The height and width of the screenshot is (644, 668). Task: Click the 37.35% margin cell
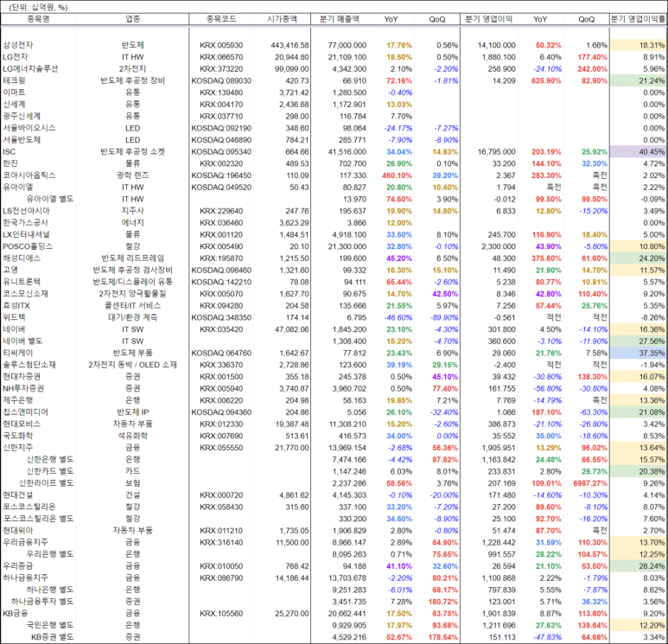(638, 353)
